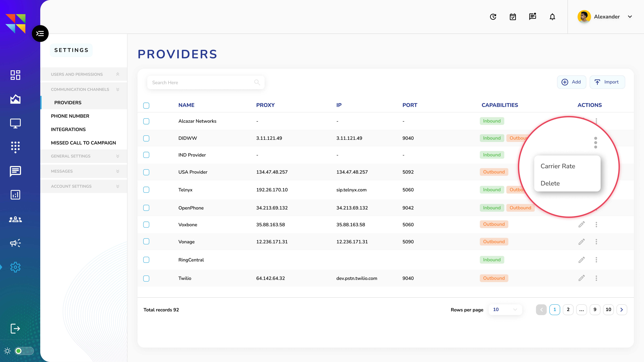Screen dimensions: 644x362
Task: Go to page 9 of the table
Action: pyautogui.click(x=595, y=309)
